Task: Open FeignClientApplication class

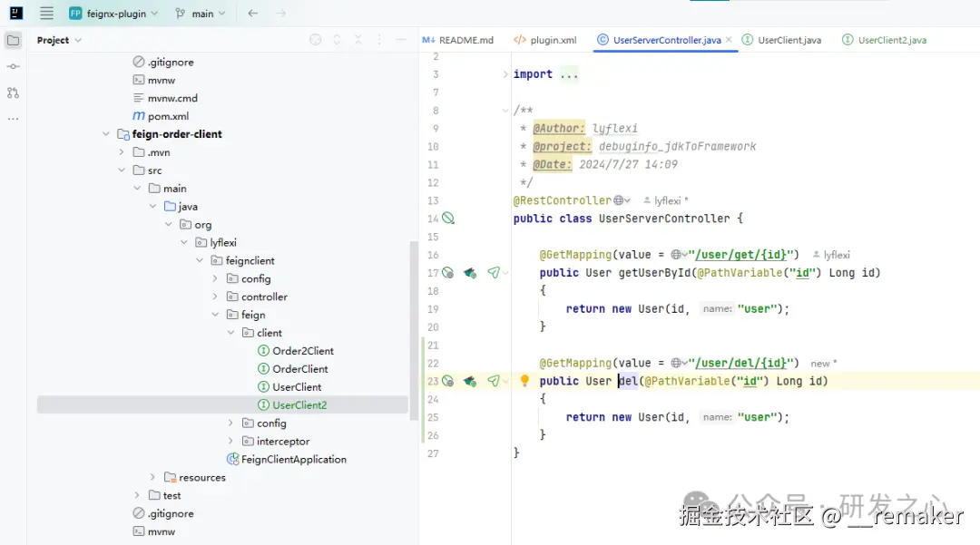Action: tap(286, 460)
